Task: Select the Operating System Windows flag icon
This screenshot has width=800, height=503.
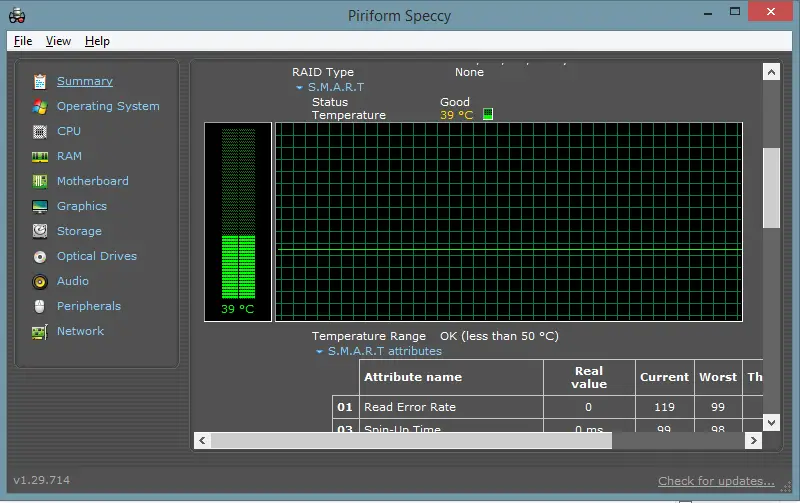Action: point(40,107)
